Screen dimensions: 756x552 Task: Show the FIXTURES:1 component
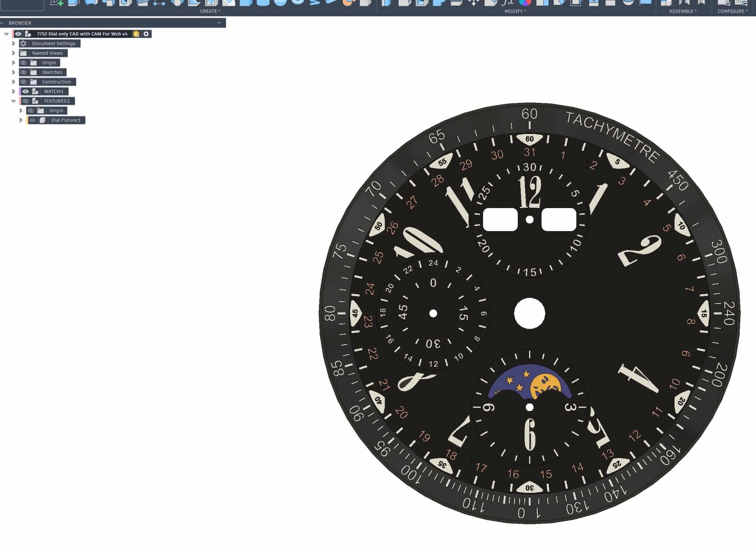click(25, 101)
